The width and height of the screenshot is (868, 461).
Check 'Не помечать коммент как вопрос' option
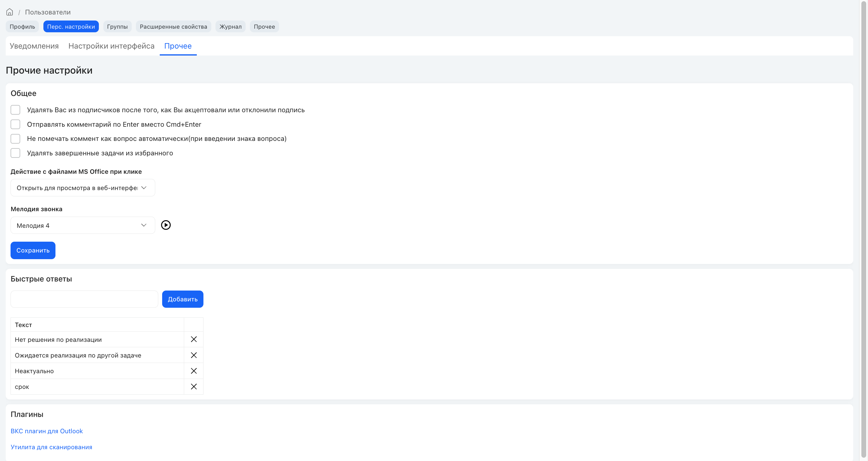pos(15,138)
